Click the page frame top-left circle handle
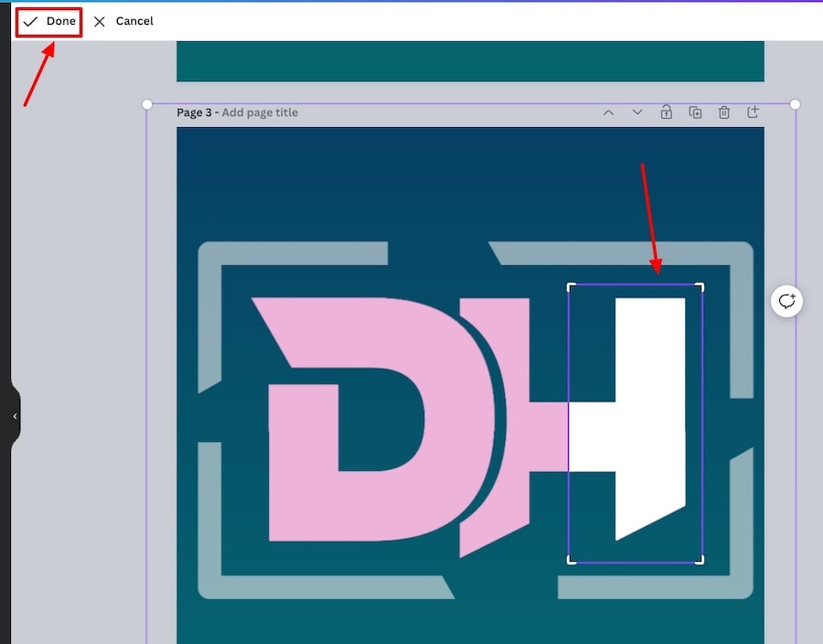The width and height of the screenshot is (823, 644). (x=147, y=104)
